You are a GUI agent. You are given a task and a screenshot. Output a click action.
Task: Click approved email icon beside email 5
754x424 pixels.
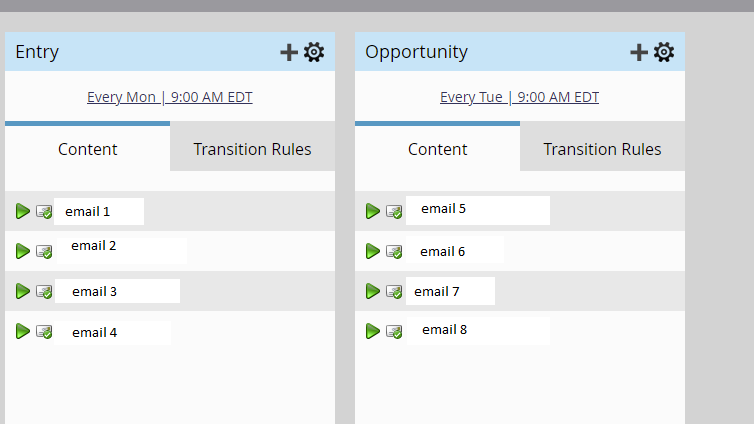pyautogui.click(x=394, y=212)
